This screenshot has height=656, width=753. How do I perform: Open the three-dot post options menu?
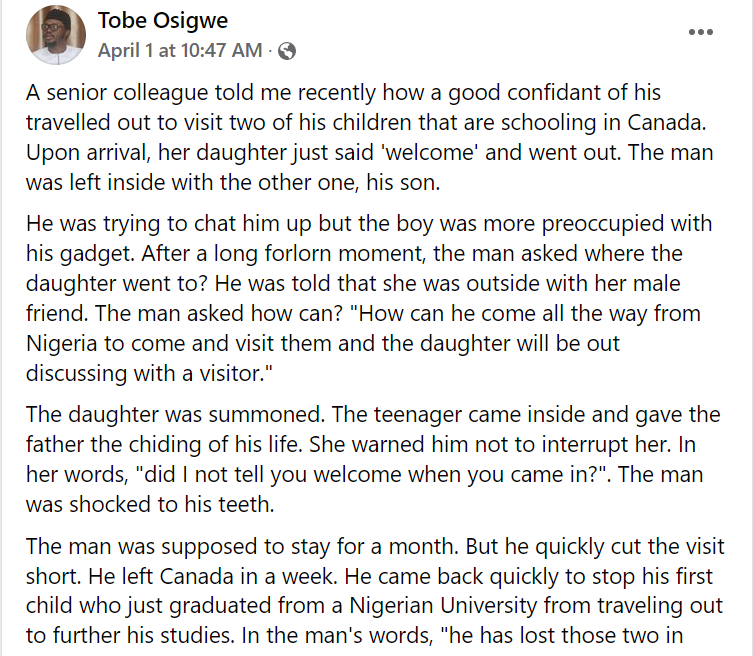coord(700,32)
